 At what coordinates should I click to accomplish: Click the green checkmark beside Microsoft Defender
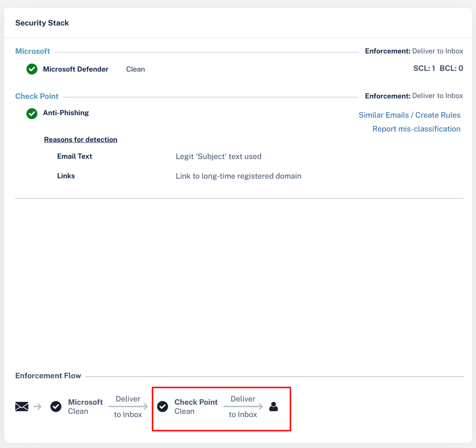pyautogui.click(x=32, y=69)
